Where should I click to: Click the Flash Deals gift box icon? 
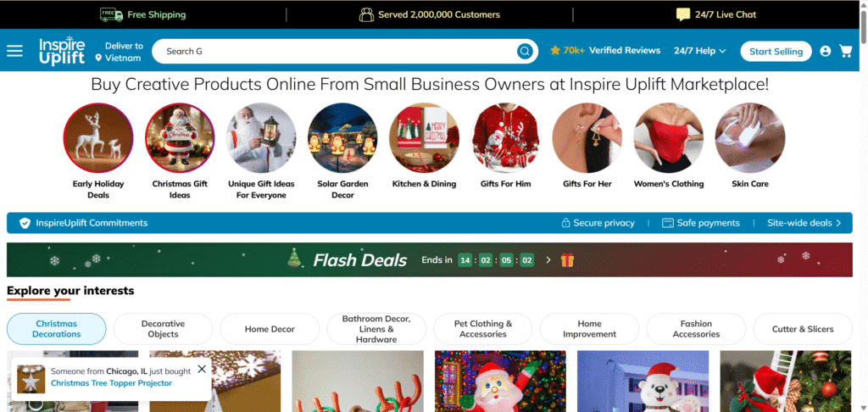coord(567,259)
